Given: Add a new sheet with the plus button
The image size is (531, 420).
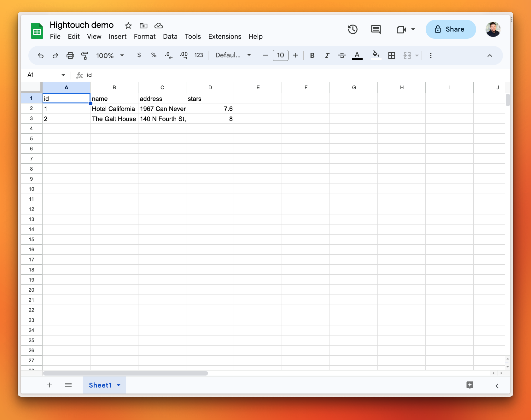Looking at the screenshot, I should (50, 385).
